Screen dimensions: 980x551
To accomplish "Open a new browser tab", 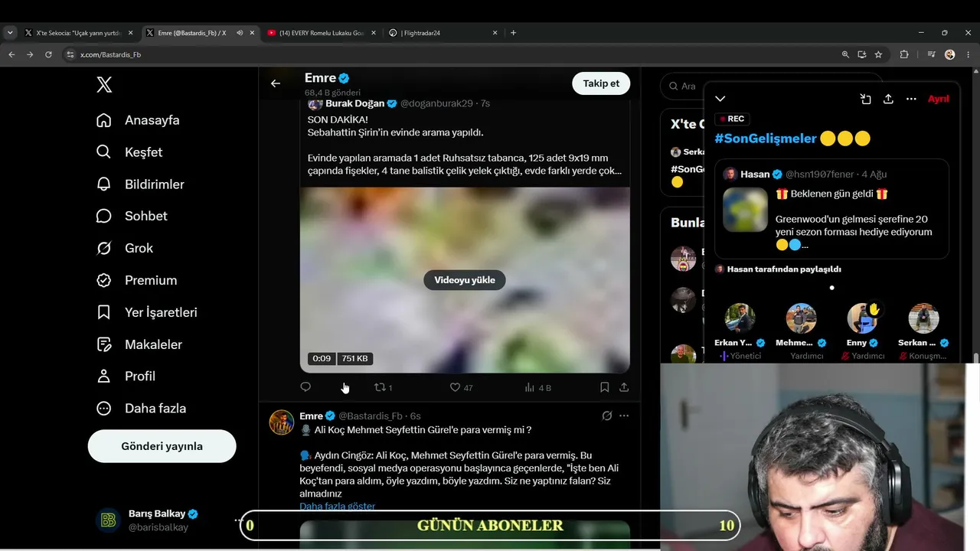I will (x=513, y=33).
